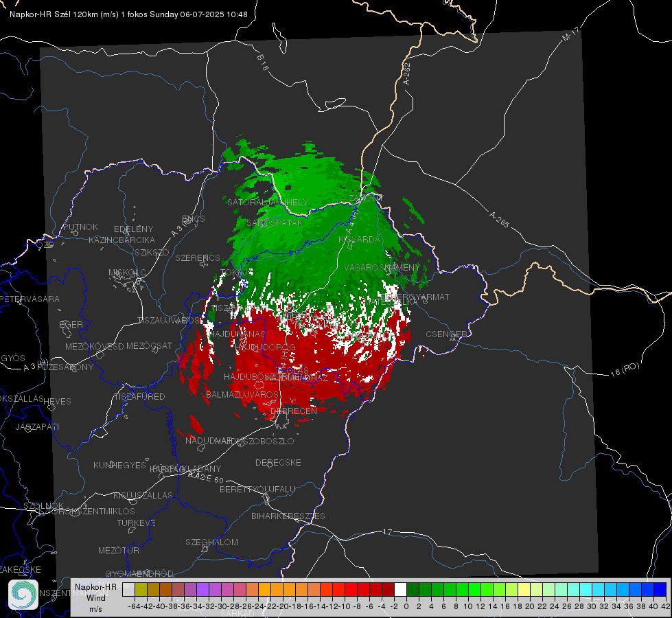Select the JÁSZAPÁTI label
The image size is (672, 618).
pyautogui.click(x=37, y=426)
